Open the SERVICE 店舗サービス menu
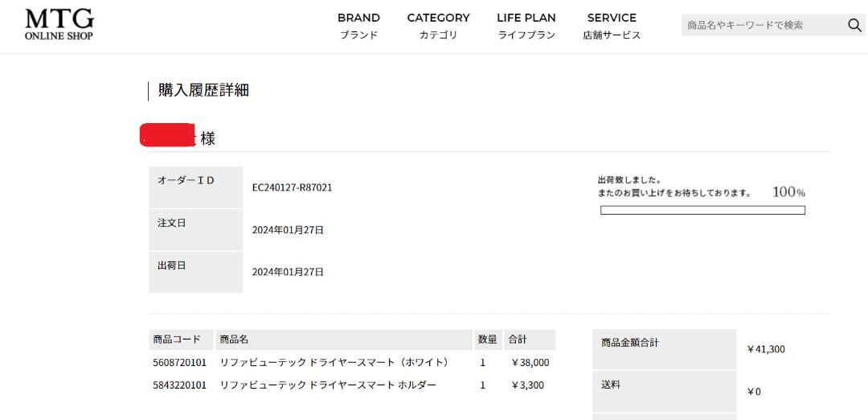Viewport: 868px width, 420px height. pos(612,26)
